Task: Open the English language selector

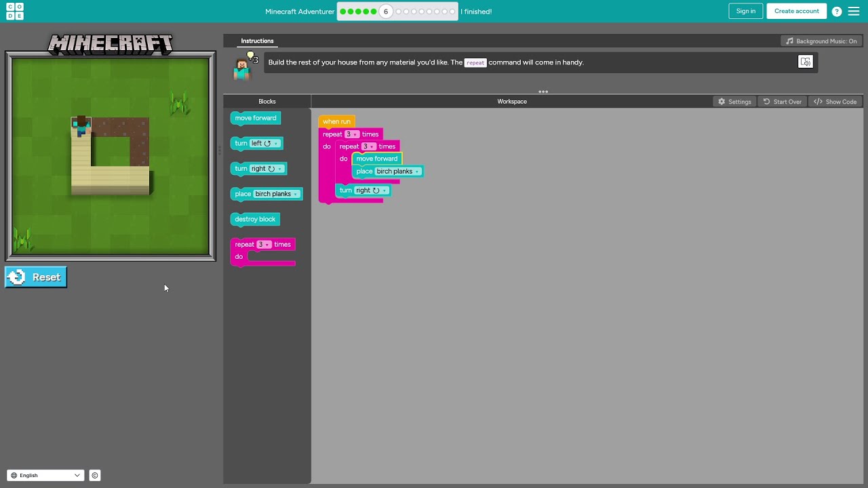Action: (x=45, y=476)
